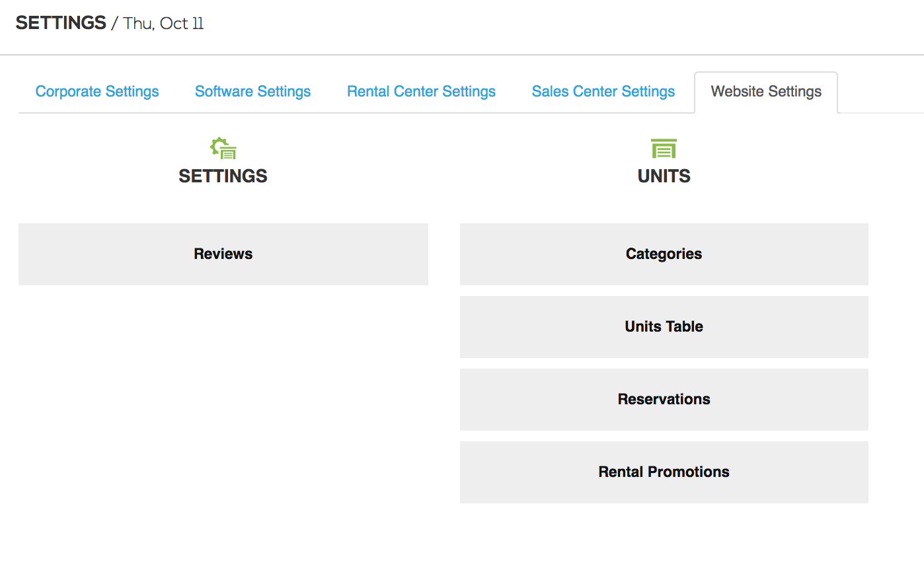Click the Units Table button
Screen dimensions: 924x580
(x=664, y=327)
